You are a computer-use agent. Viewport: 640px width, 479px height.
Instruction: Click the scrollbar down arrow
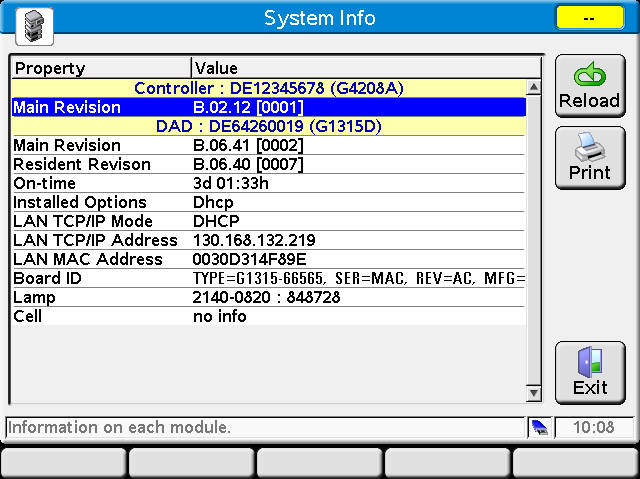[x=534, y=393]
